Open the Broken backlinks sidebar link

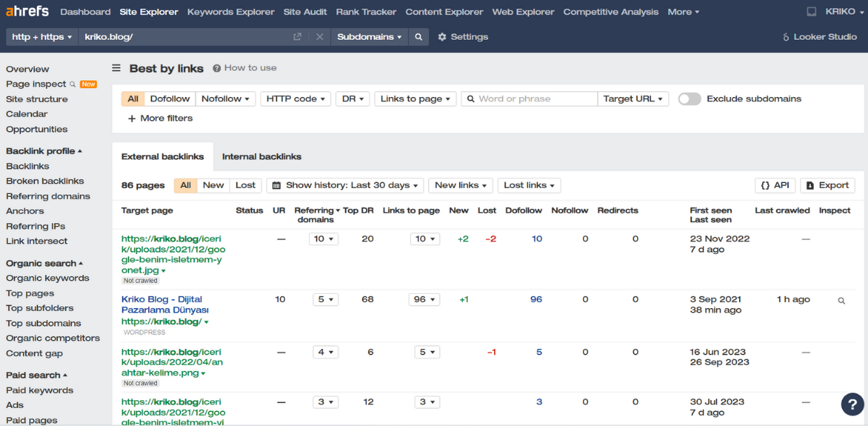(x=45, y=181)
